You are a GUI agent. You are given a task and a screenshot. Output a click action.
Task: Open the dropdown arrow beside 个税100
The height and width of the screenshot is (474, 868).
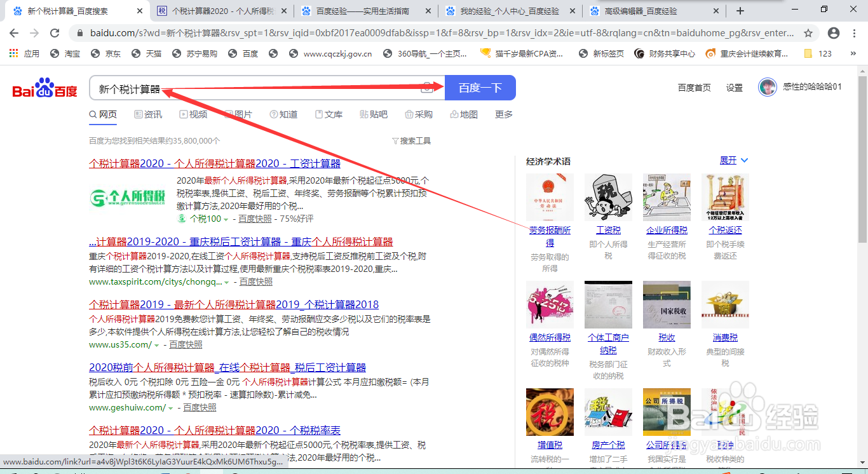click(226, 219)
